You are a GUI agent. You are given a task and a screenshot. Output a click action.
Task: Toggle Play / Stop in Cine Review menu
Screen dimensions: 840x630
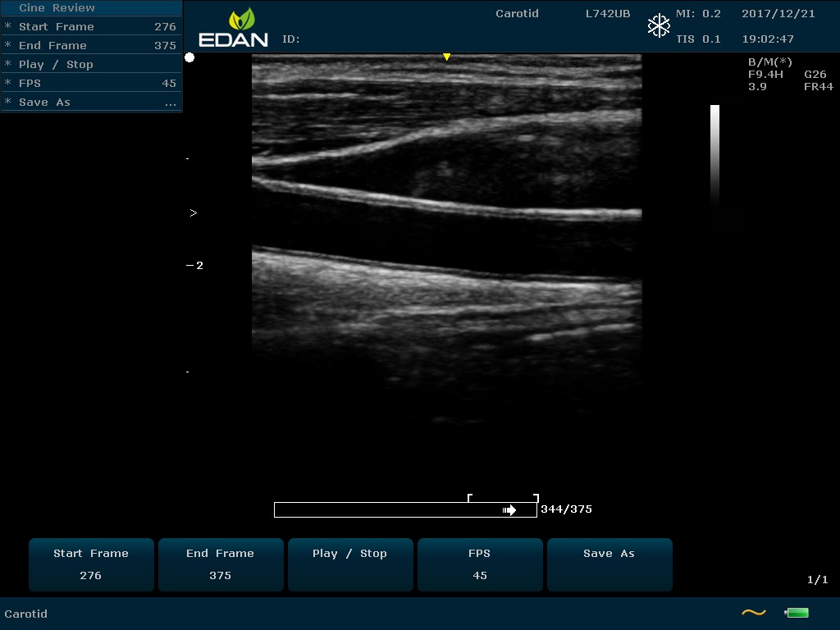click(56, 64)
